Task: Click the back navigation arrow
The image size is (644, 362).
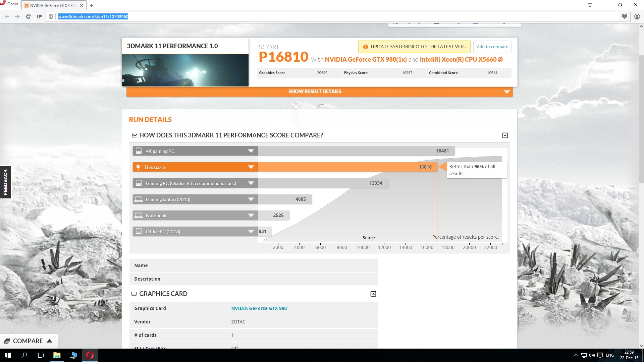Action: (7, 16)
